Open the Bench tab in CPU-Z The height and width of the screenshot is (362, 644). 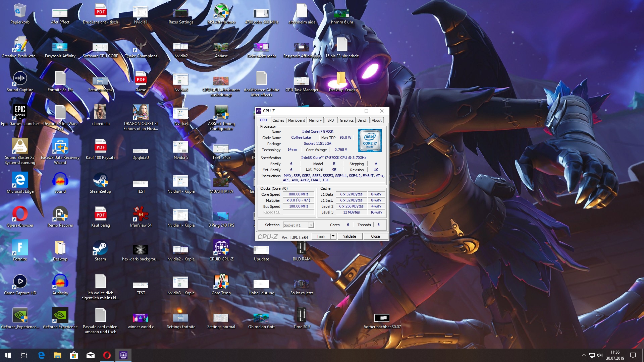[362, 120]
